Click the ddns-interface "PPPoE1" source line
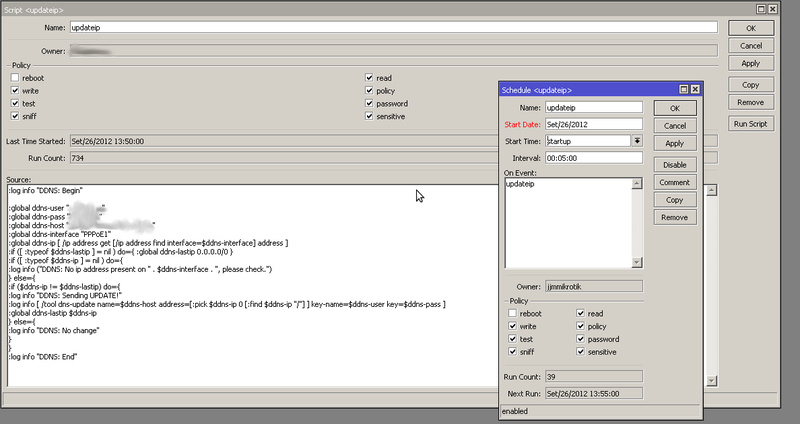 [x=60, y=234]
